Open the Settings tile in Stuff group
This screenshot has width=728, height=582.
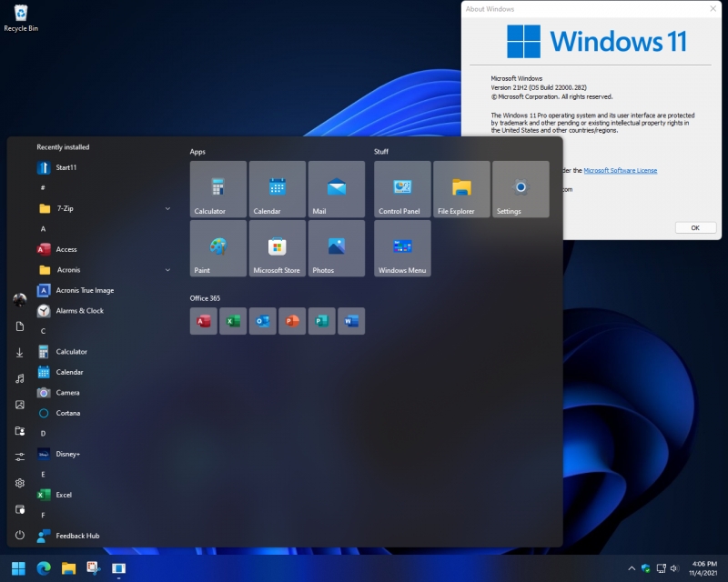tap(521, 189)
